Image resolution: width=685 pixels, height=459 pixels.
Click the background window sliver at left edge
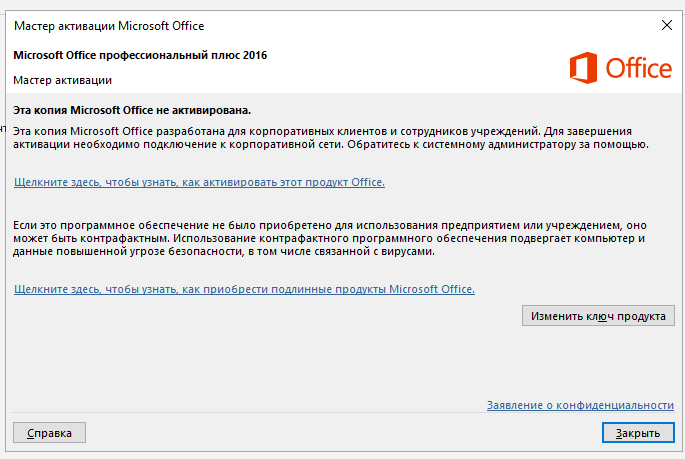2,218
